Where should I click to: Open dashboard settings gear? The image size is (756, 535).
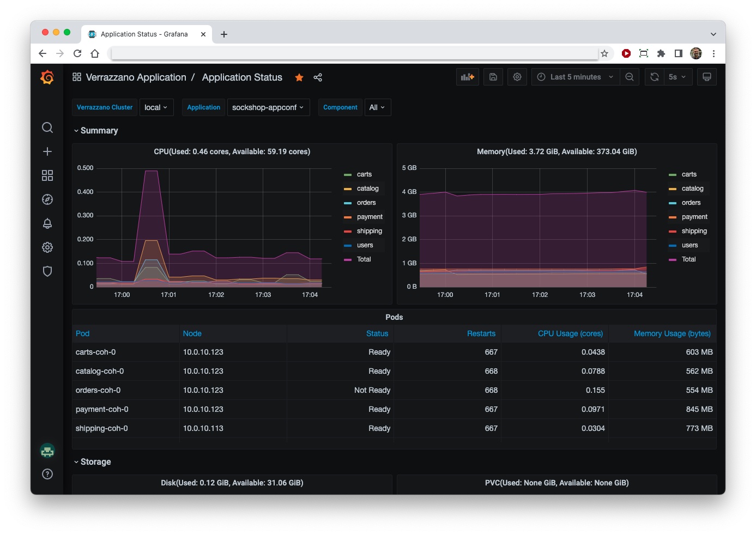coord(517,77)
